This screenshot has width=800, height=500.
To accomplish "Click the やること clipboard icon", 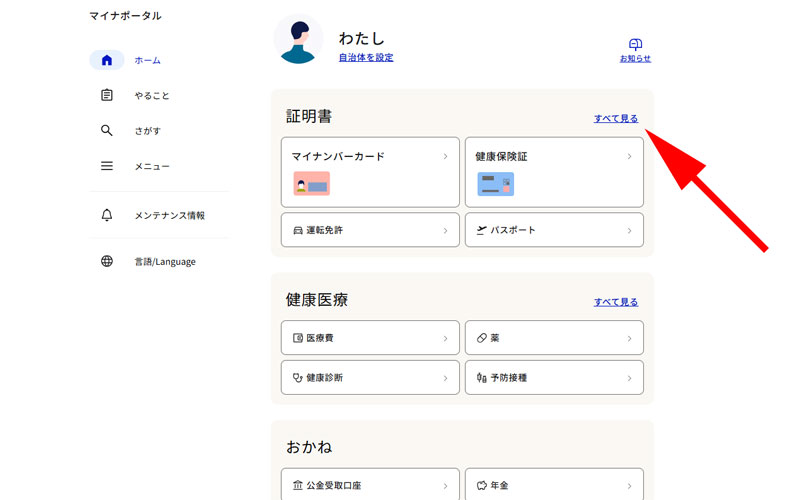I will [x=107, y=95].
